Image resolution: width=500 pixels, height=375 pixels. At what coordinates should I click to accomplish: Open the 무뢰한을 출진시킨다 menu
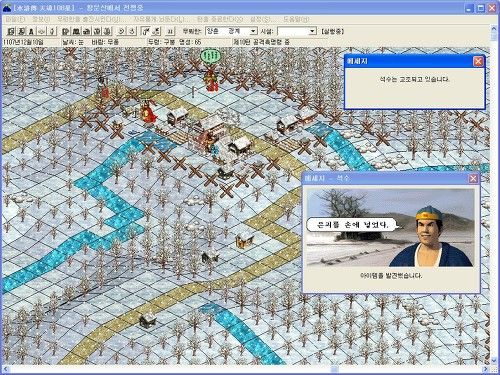91,19
